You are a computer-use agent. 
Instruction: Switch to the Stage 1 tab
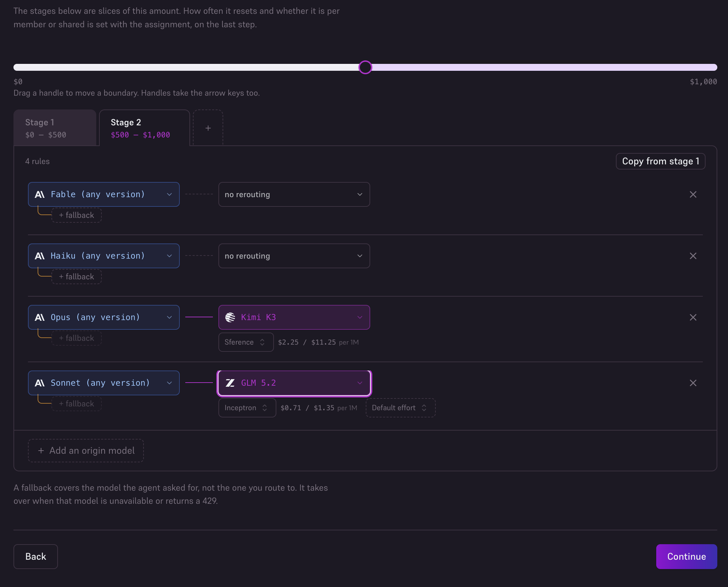tap(55, 128)
